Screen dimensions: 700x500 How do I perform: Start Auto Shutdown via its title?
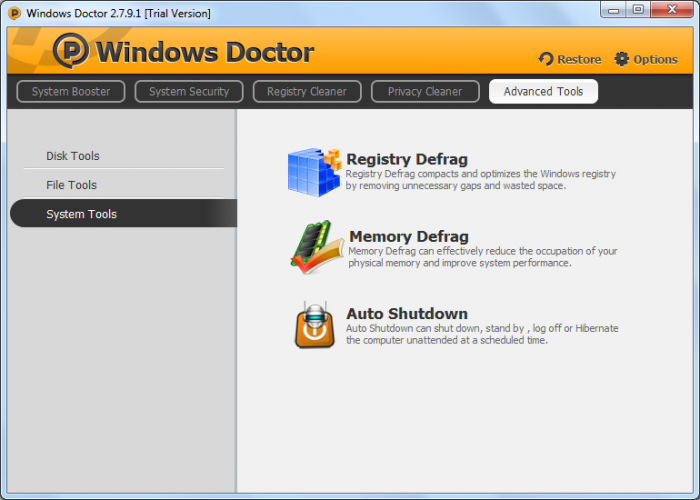tap(407, 313)
